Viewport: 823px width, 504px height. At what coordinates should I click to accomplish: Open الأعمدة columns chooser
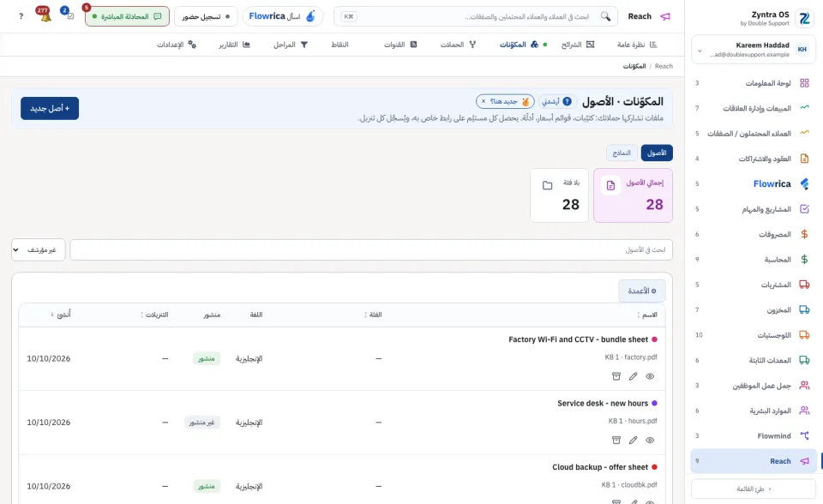click(x=642, y=291)
